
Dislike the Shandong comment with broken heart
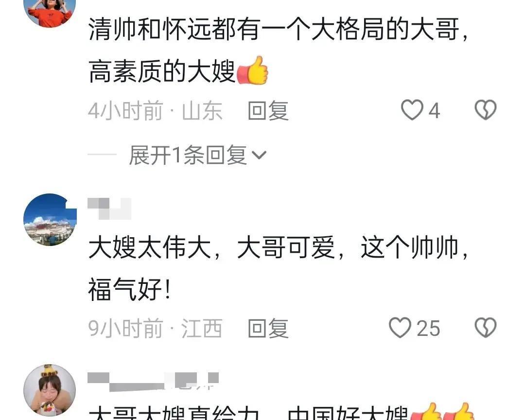(486, 110)
